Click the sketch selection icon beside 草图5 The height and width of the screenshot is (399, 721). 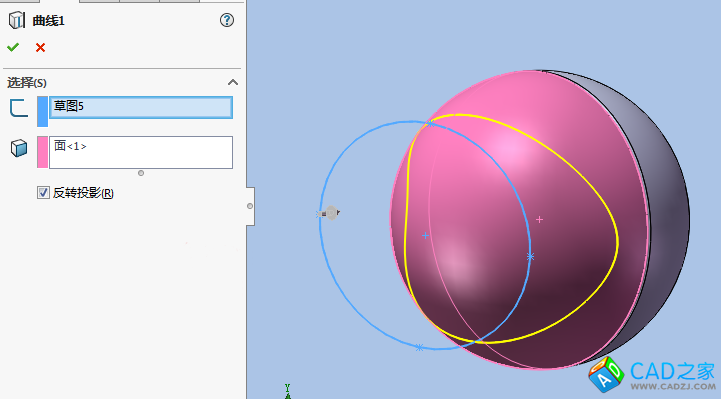19,108
